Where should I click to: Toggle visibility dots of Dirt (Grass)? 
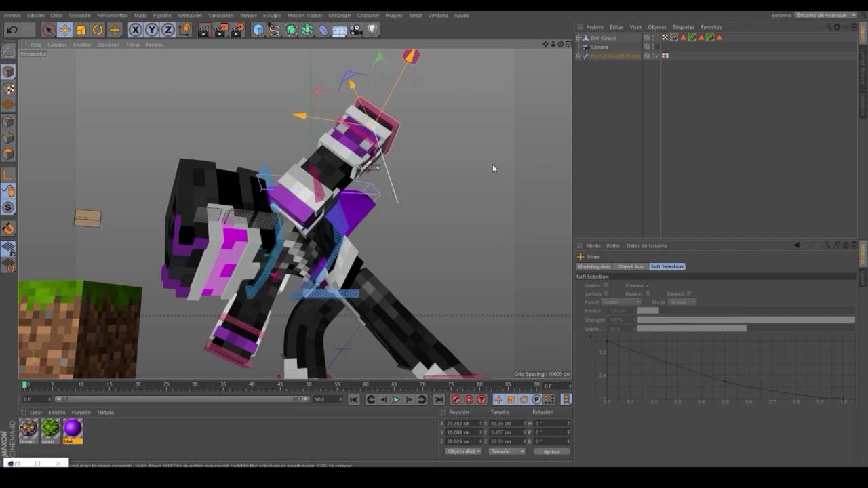[654, 38]
